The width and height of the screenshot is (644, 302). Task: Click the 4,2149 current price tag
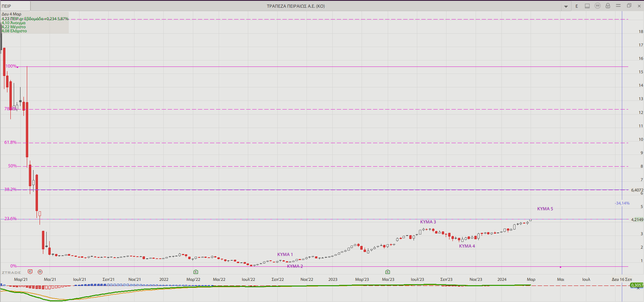click(637, 220)
